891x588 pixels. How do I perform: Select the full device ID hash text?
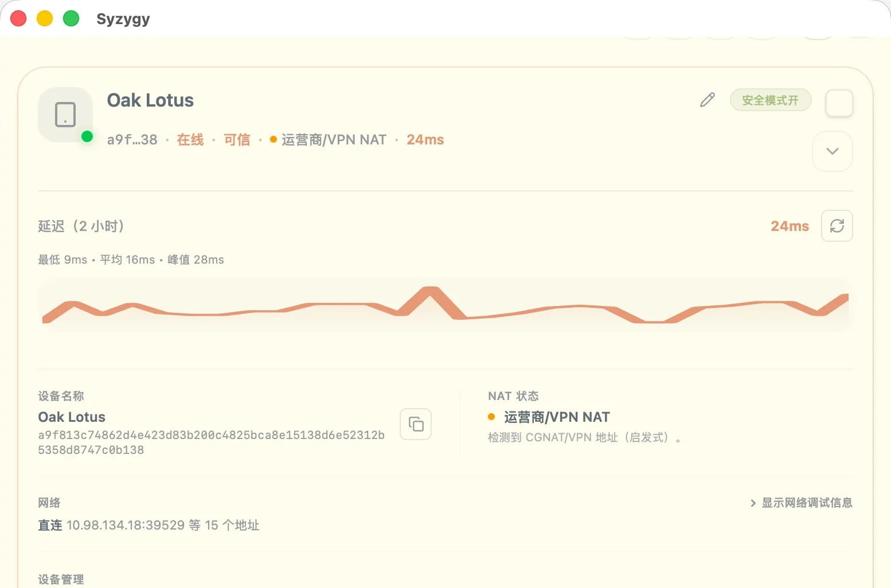[212, 442]
